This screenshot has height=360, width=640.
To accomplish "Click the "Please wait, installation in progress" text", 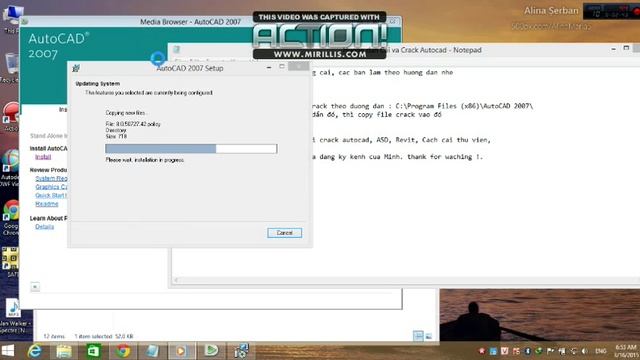I will coord(145,160).
